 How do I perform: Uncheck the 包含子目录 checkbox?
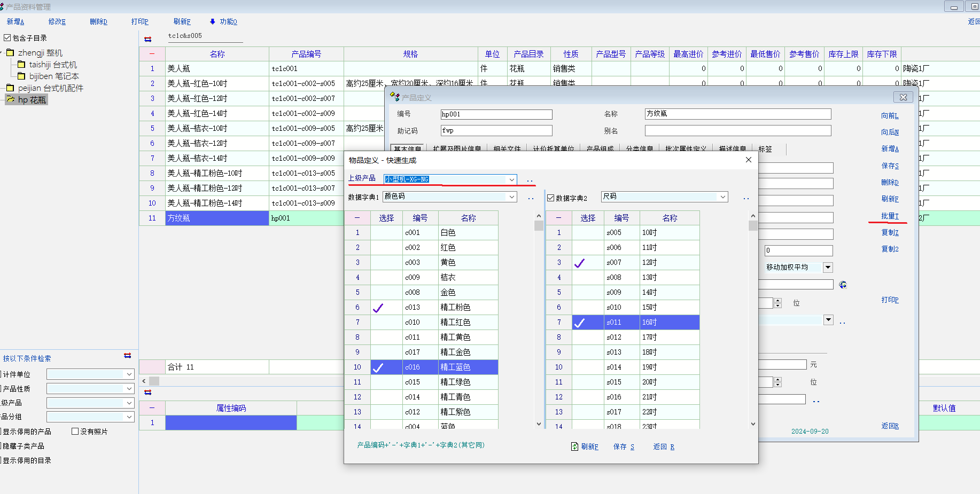coord(7,38)
